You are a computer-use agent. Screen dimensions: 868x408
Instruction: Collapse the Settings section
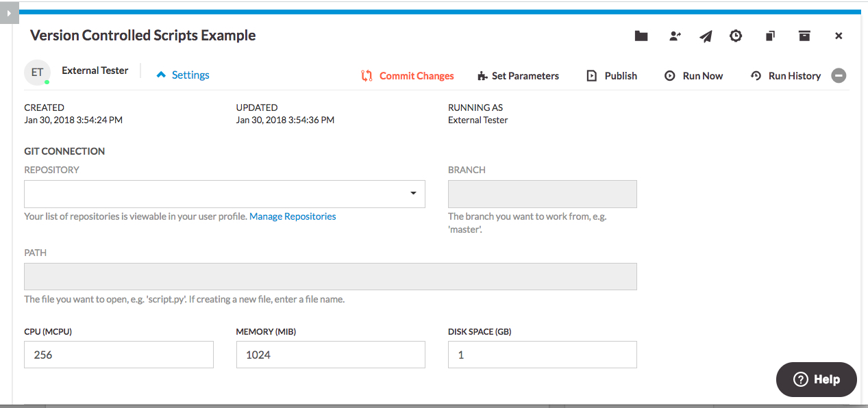pos(183,75)
